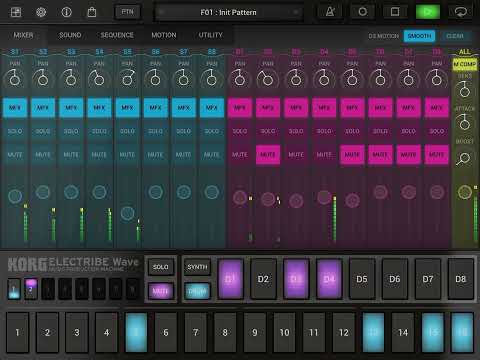Screen dimensions: 480x360
Task: Open the gear settings icon
Action: [x=41, y=12]
